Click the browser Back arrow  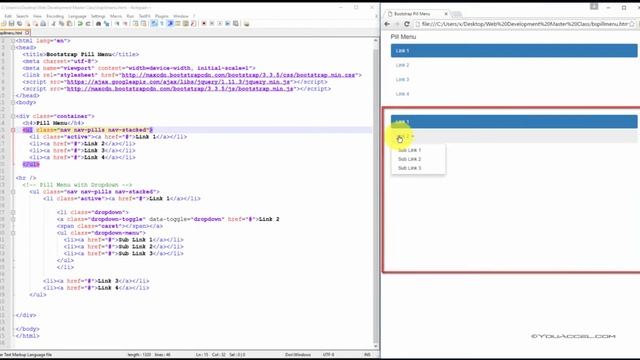(x=387, y=24)
